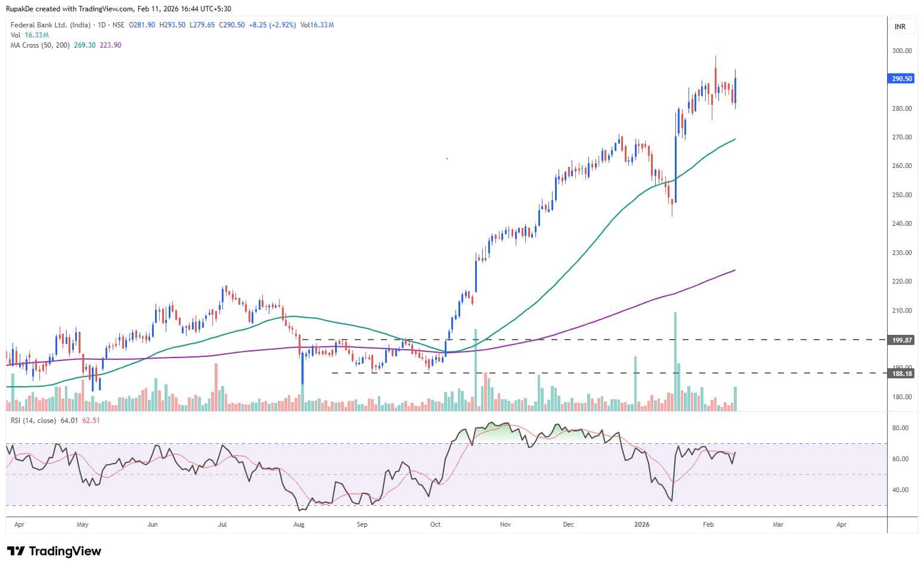The width and height of the screenshot is (924, 569).
Task: Select the RSI (14, close) indicator label
Action: tap(33, 421)
